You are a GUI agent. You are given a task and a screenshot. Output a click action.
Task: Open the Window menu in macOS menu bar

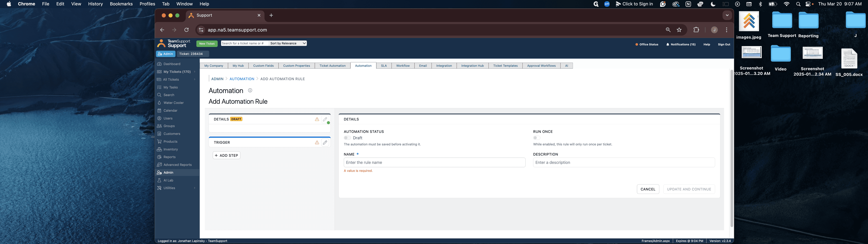click(x=184, y=4)
